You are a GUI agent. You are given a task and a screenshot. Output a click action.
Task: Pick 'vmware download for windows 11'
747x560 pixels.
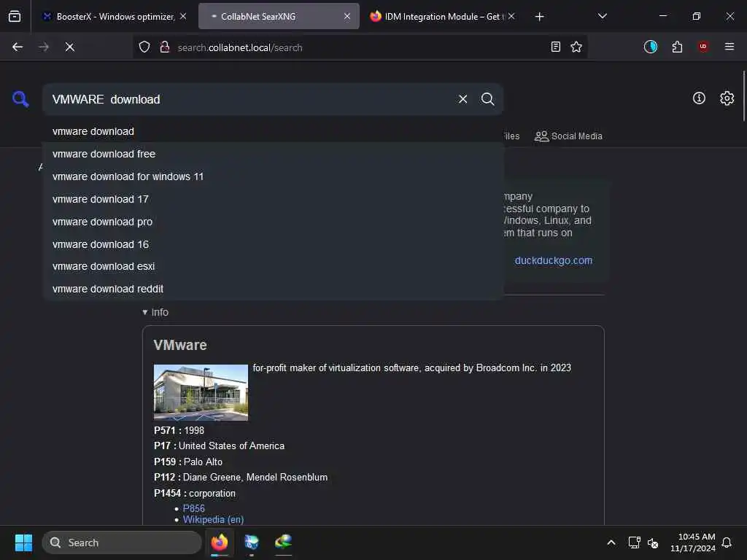click(273, 176)
